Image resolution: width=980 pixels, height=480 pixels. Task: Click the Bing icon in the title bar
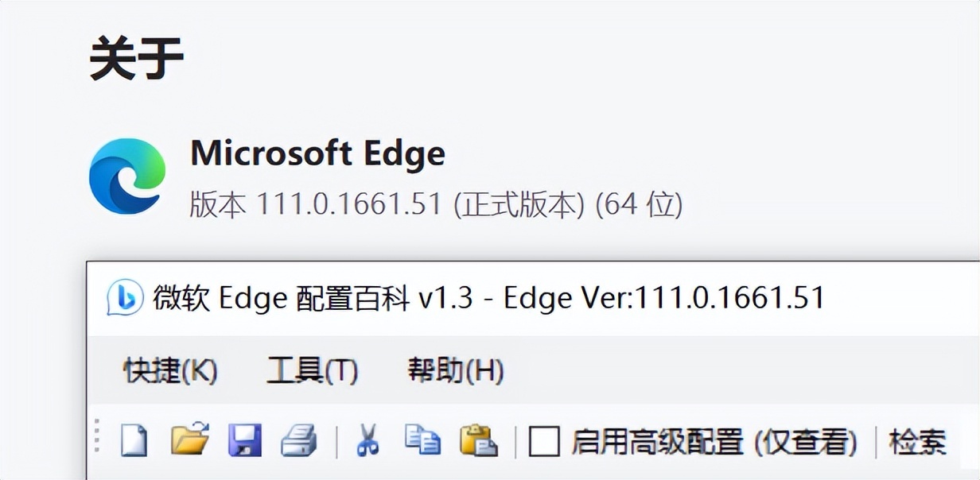click(124, 298)
